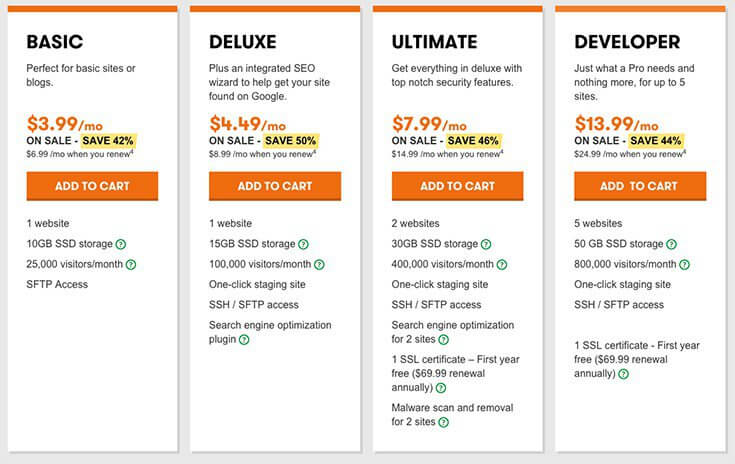This screenshot has width=735, height=464.
Task: View tooltip for 800,000 visitors/month
Action: click(x=684, y=265)
